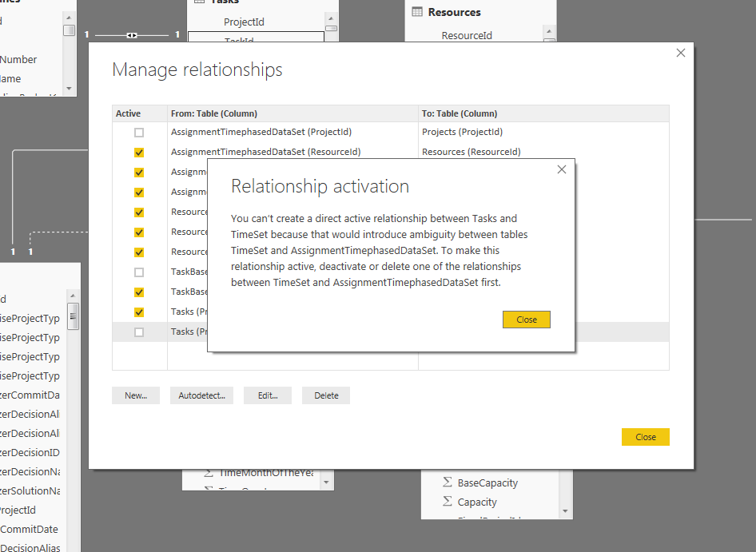
Task: Select ResourceId field in Resources table
Action: (x=467, y=36)
